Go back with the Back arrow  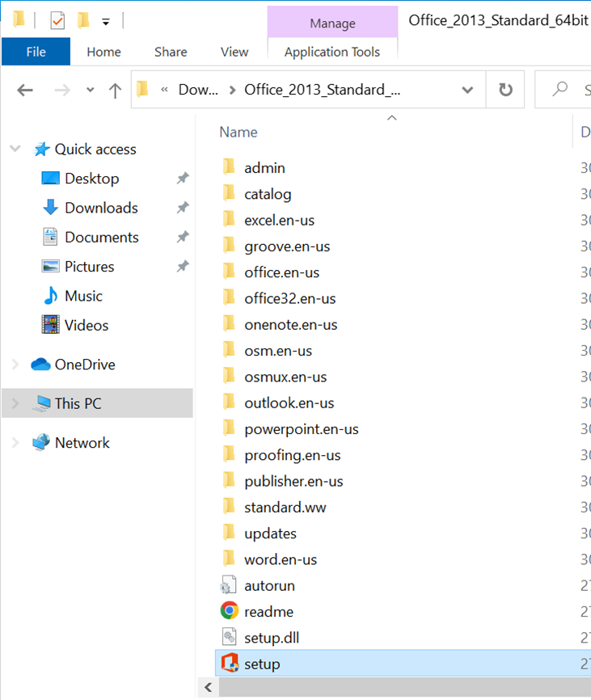click(x=25, y=91)
